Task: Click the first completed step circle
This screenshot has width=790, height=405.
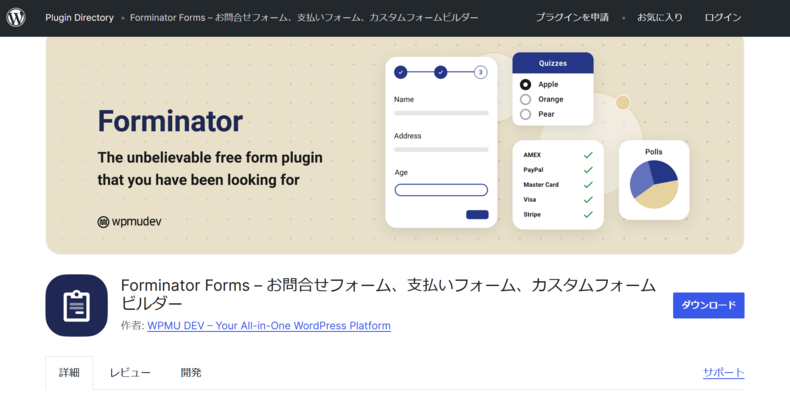Action: coord(401,73)
